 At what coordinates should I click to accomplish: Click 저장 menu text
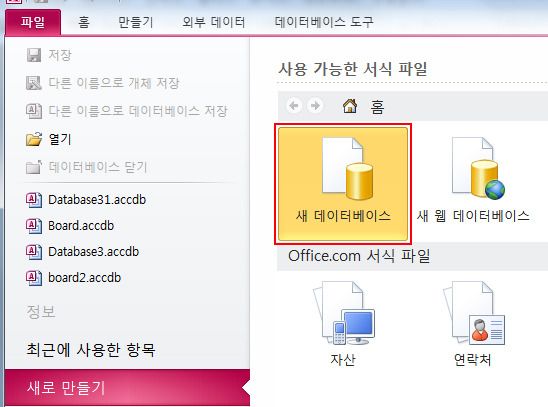[60, 55]
